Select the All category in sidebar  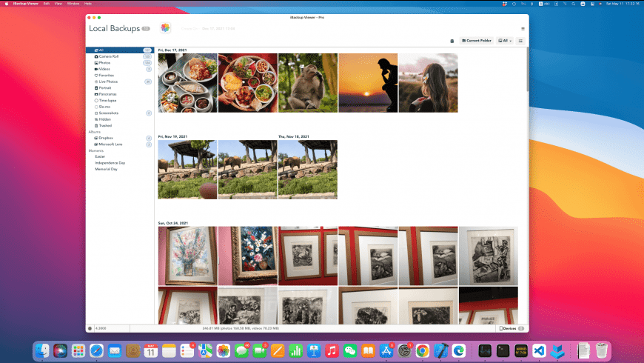pyautogui.click(x=119, y=50)
